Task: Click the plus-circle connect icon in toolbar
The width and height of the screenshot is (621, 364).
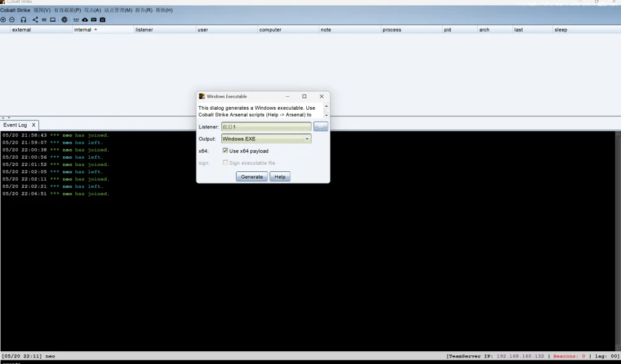Action: (3, 20)
